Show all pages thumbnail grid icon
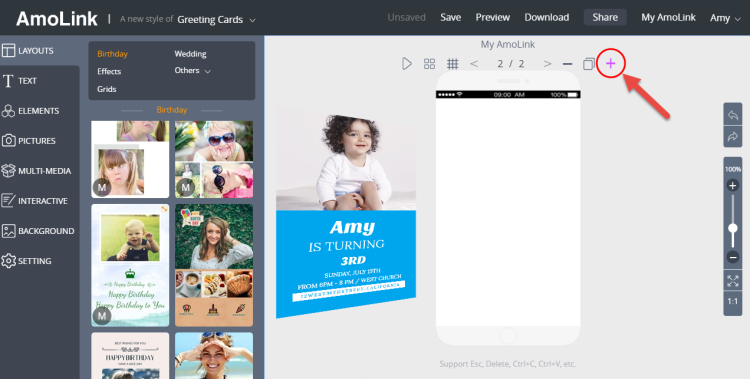The image size is (750, 379). tap(430, 64)
